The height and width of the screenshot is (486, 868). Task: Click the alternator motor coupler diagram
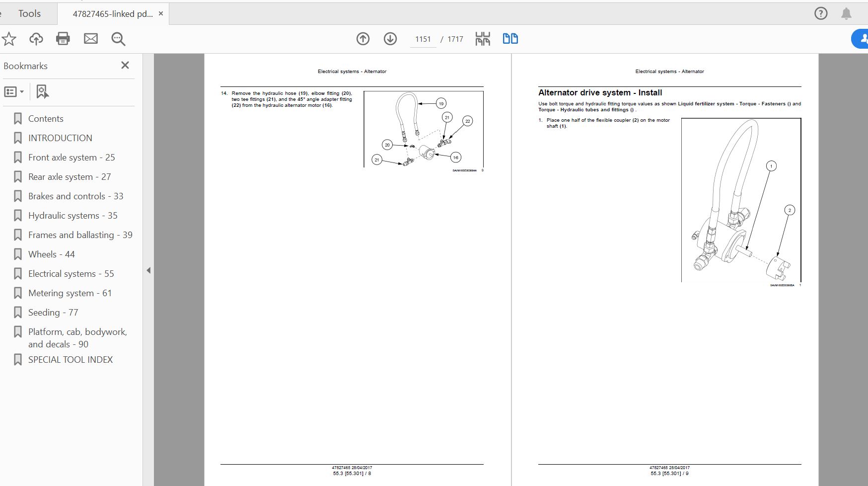click(x=741, y=200)
